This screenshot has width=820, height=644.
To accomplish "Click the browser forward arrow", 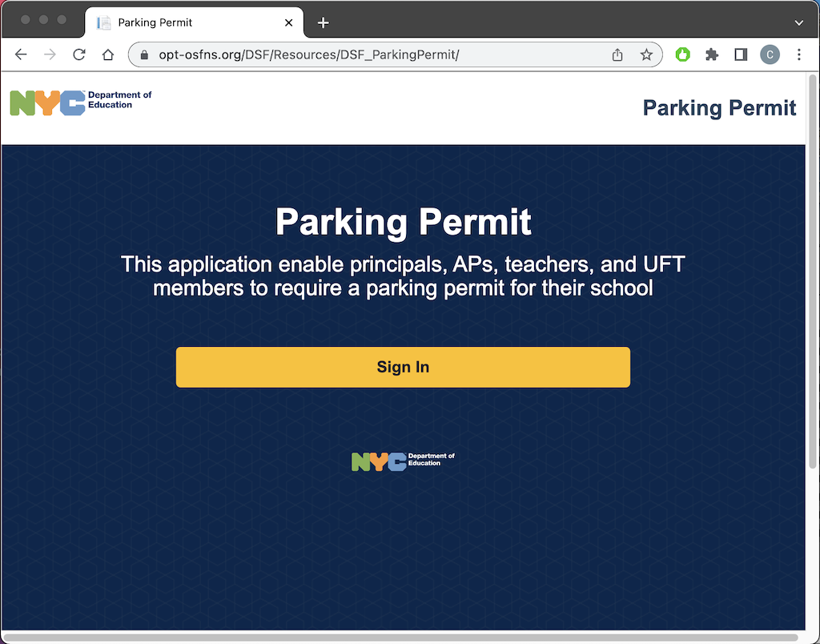I will [x=50, y=54].
